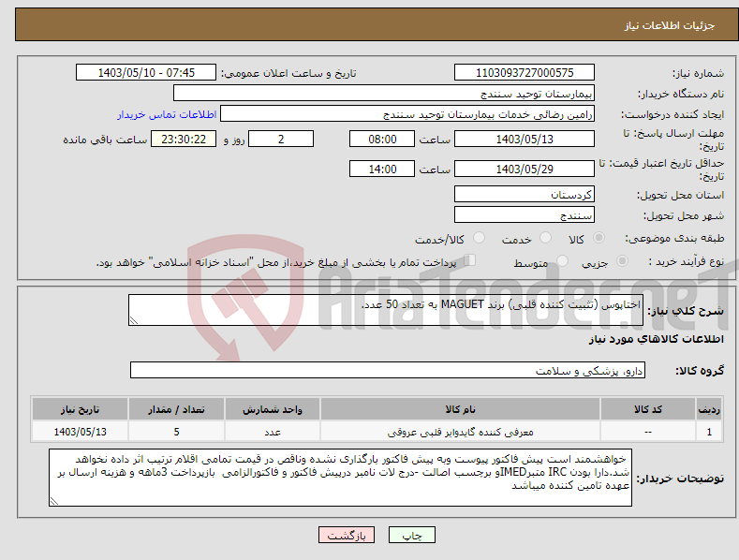Click the goods group field دارو، پزشکی و سلامت
Screen dimensions: 739x560
tap(388, 371)
